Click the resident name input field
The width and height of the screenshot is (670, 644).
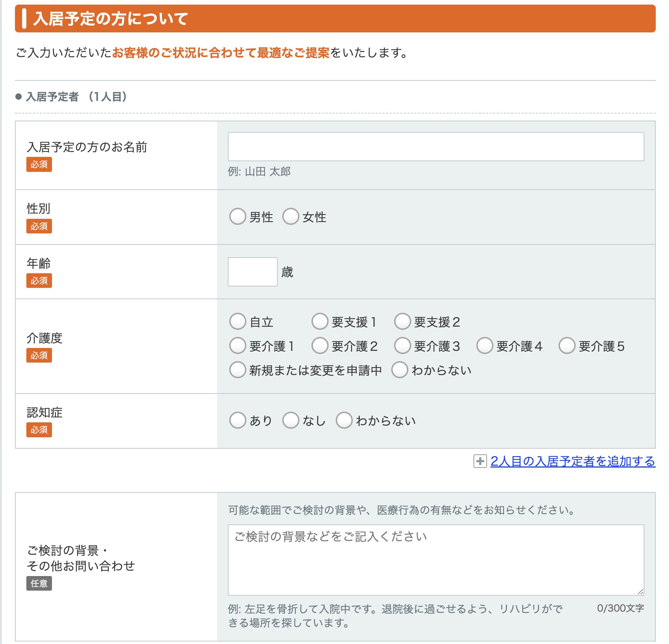click(x=436, y=147)
